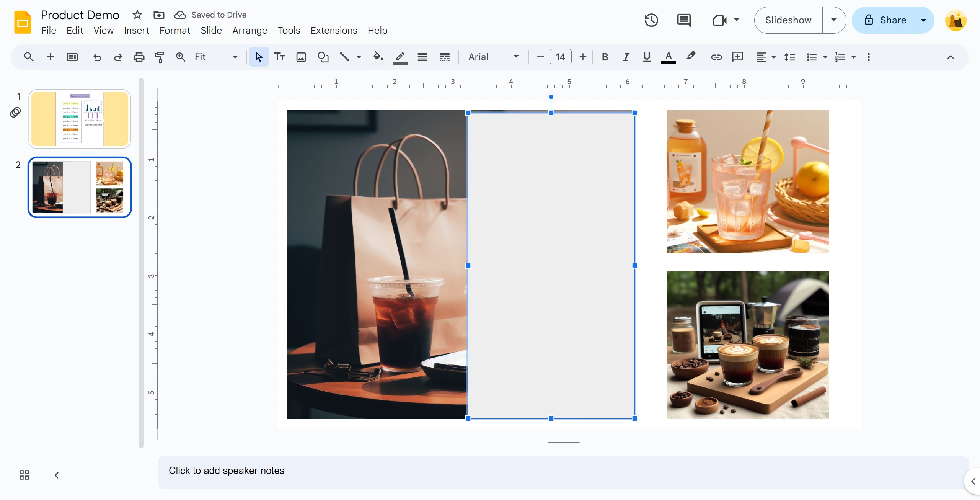Open the search menus magnifier tool
The image size is (980, 500).
[29, 57]
